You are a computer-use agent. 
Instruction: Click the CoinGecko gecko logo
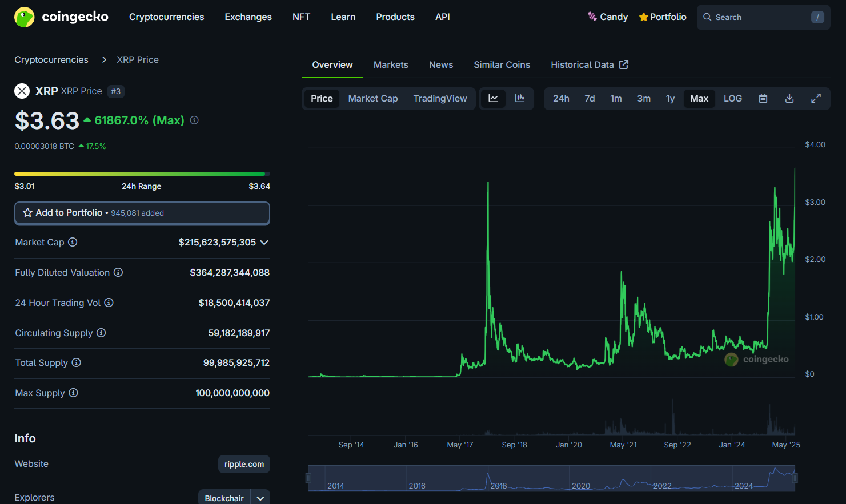coord(25,17)
